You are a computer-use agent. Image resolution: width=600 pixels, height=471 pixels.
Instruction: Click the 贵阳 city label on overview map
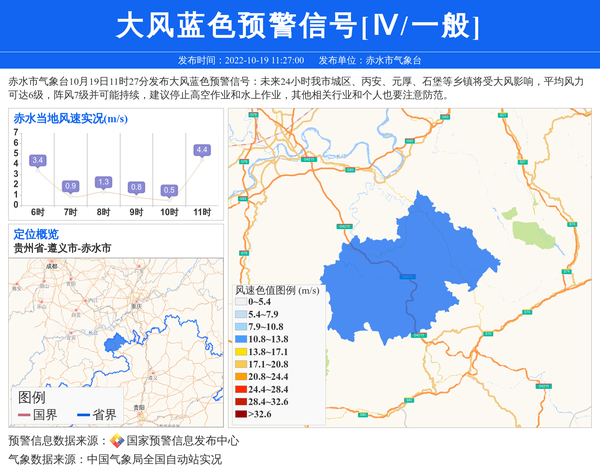point(139,408)
